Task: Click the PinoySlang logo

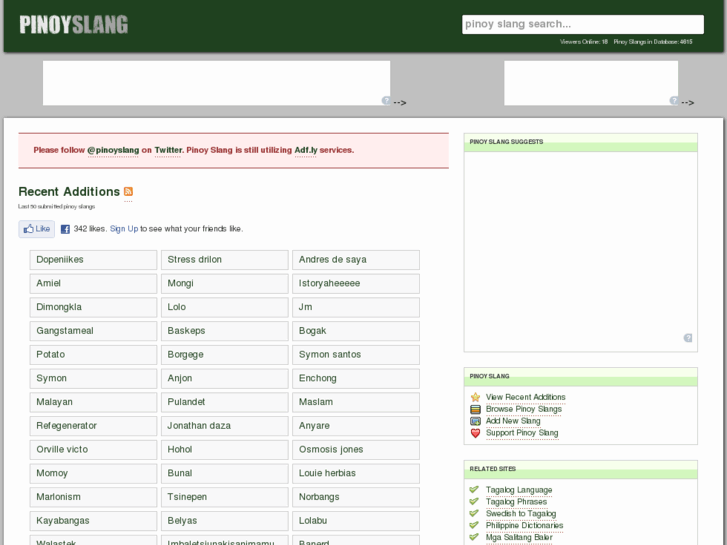Action: coord(74,25)
